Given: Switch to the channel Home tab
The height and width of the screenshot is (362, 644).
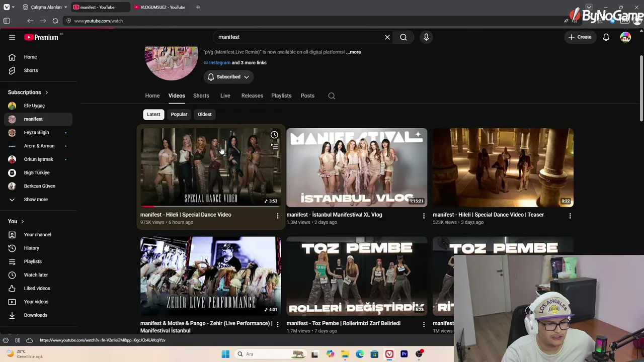Looking at the screenshot, I should (152, 96).
